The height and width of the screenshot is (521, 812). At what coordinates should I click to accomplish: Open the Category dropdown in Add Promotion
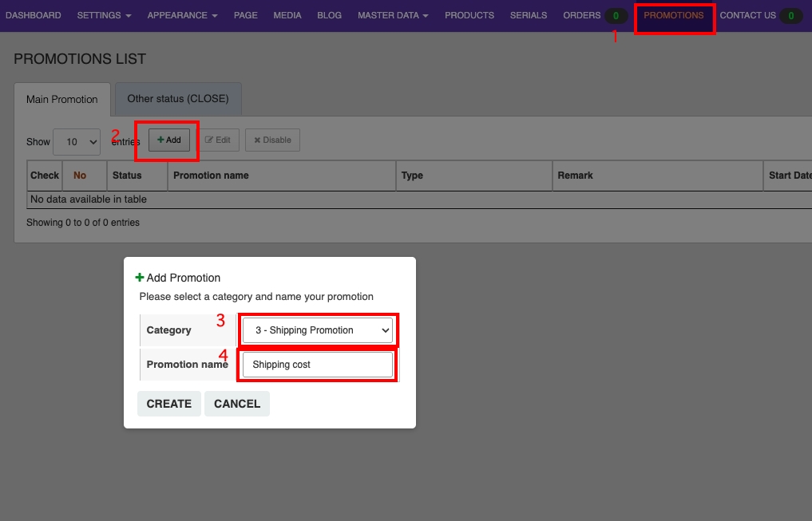[317, 330]
